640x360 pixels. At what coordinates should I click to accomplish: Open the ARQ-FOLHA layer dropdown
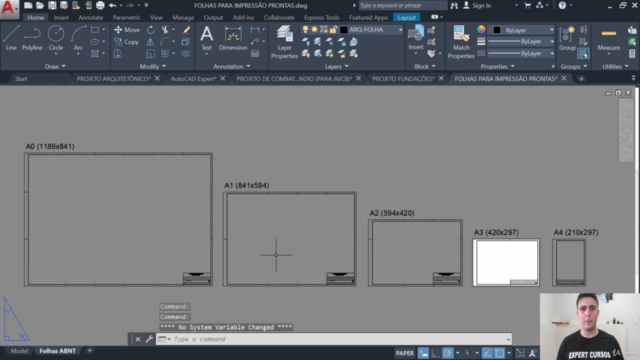tap(400, 30)
